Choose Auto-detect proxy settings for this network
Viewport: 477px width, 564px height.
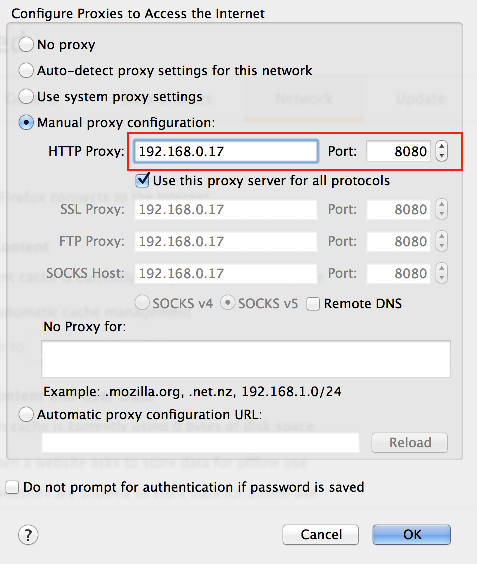(26, 70)
